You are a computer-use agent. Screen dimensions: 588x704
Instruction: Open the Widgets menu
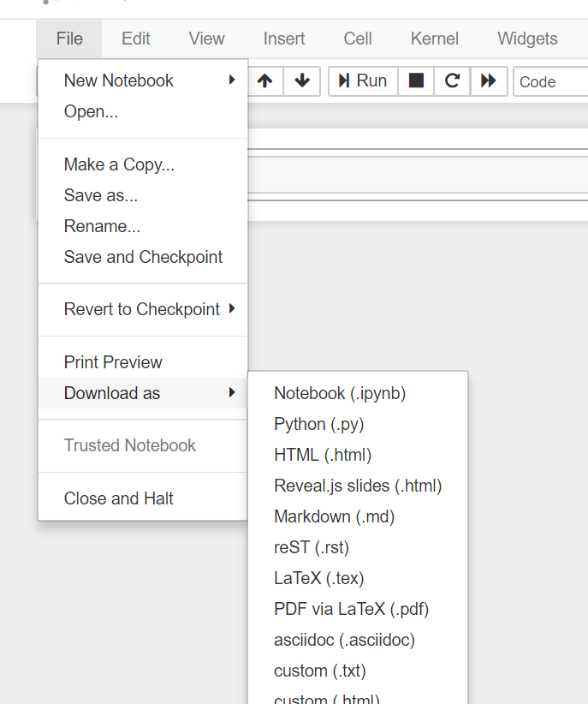[527, 39]
